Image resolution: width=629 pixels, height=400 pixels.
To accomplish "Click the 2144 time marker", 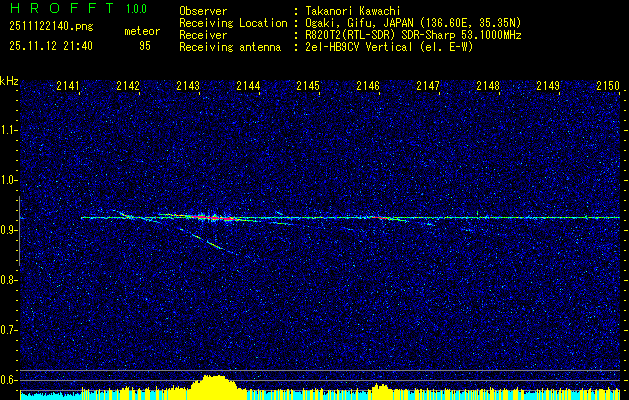I will pyautogui.click(x=248, y=85).
